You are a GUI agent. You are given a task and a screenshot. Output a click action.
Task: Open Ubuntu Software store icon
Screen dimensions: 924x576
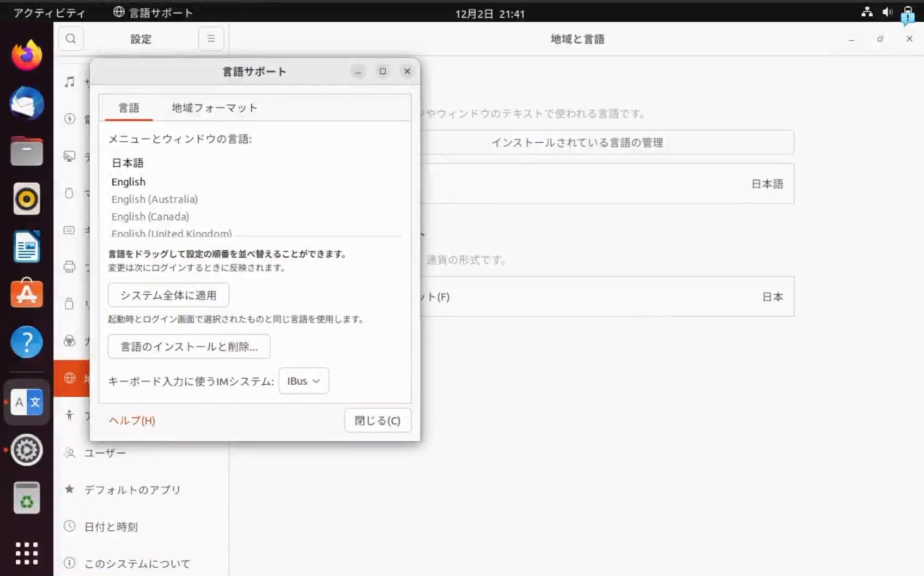click(27, 294)
